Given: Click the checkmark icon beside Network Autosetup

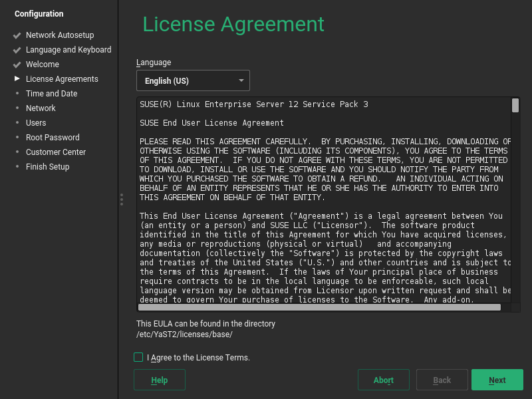Looking at the screenshot, I should pos(16,35).
